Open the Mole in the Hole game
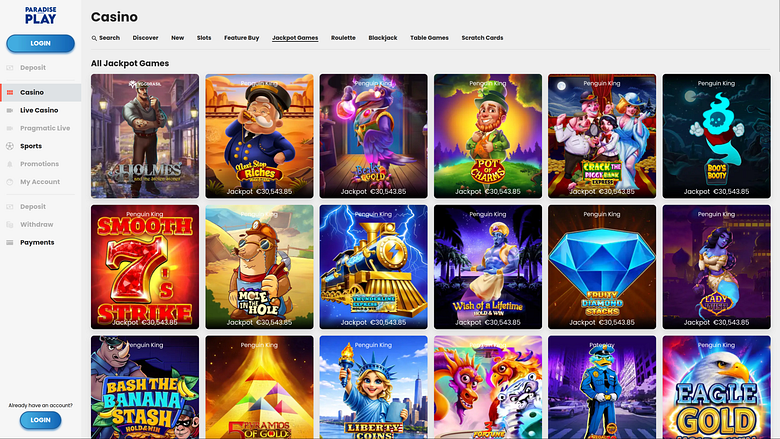 259,267
